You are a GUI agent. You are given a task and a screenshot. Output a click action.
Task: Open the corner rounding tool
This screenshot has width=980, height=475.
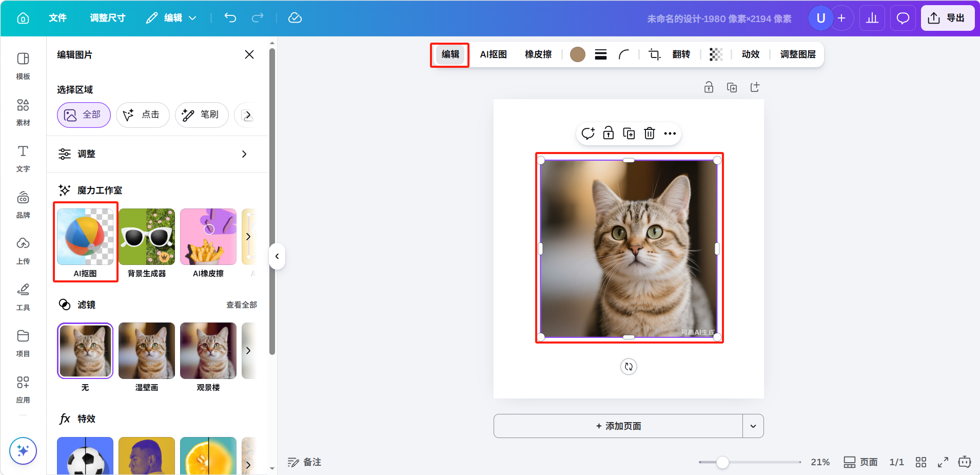[624, 54]
